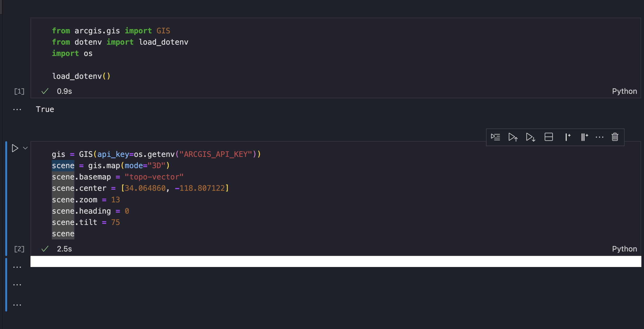Click 'from dotenv import load_dotenv' line
Viewport: 644px width, 329px height.
120,42
